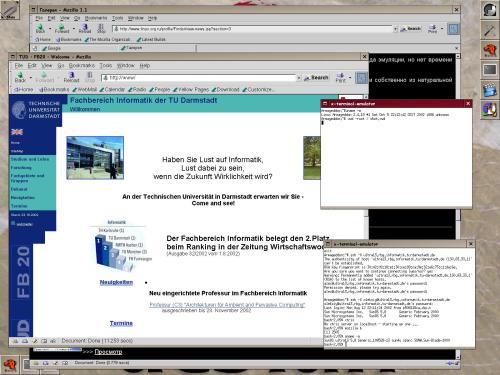The image size is (500, 375).
Task: Click the Mozilla throbber in TUD FB20 window
Action: (x=361, y=78)
